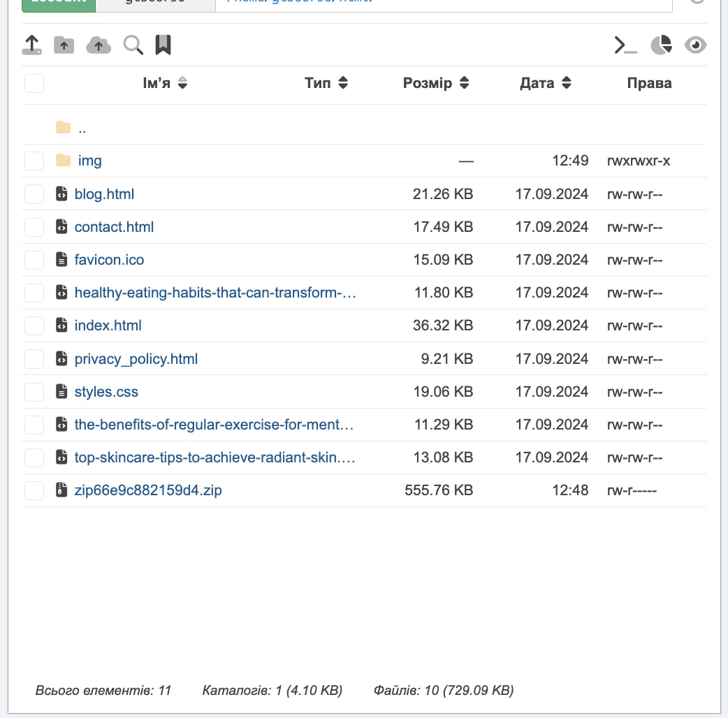Toggle hidden files with the eye icon
728x718 pixels.
(695, 45)
